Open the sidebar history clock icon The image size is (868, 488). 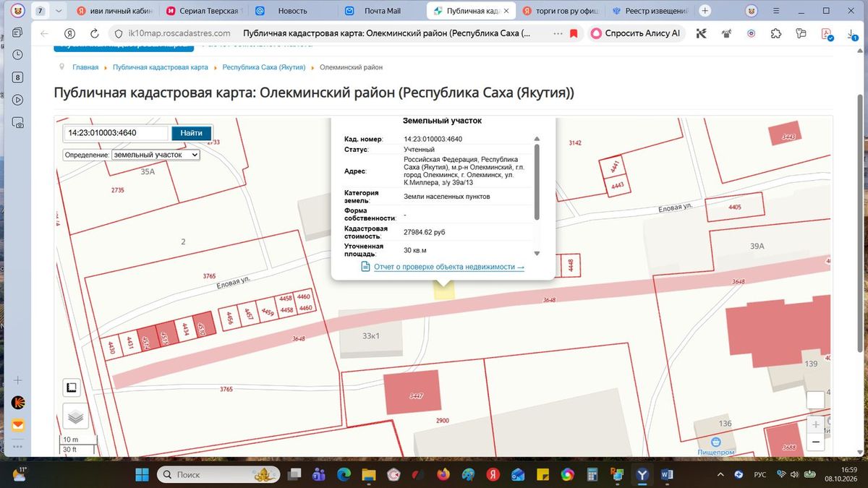pyautogui.click(x=17, y=55)
